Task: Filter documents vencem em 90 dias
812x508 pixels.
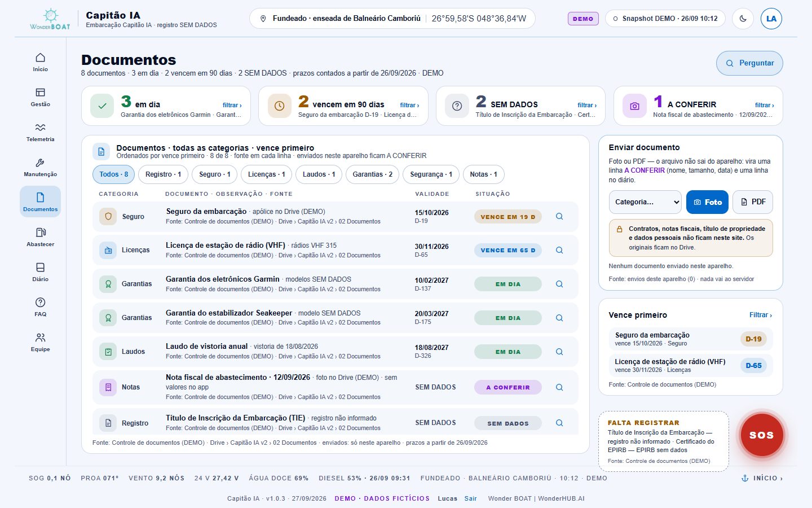Action: (409, 105)
